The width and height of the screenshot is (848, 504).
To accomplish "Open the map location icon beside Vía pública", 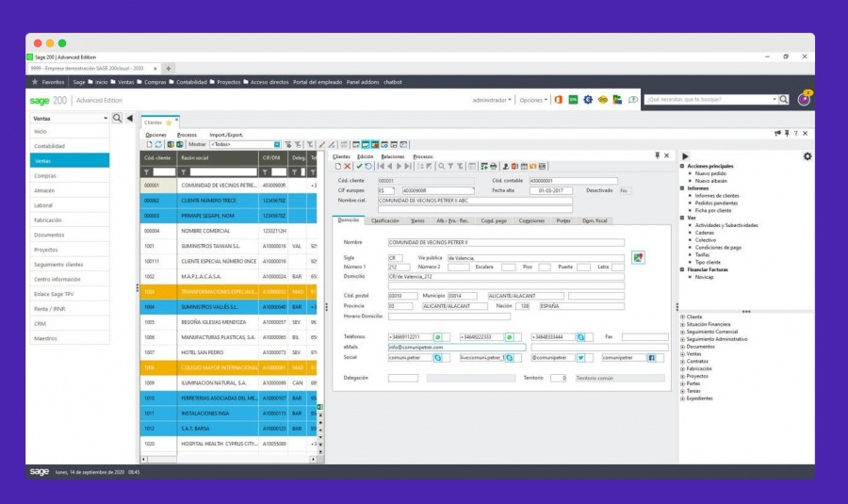I will point(638,257).
